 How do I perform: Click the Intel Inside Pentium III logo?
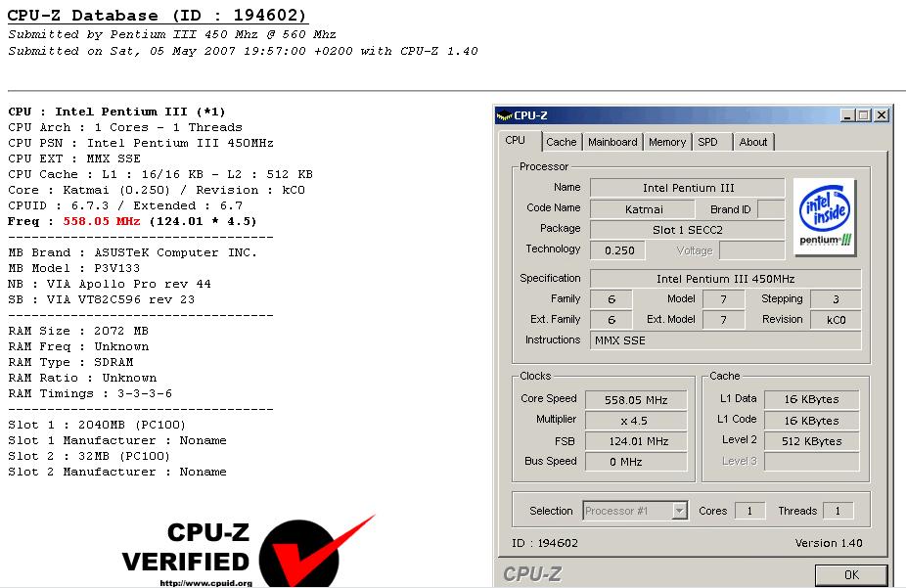pos(825,217)
